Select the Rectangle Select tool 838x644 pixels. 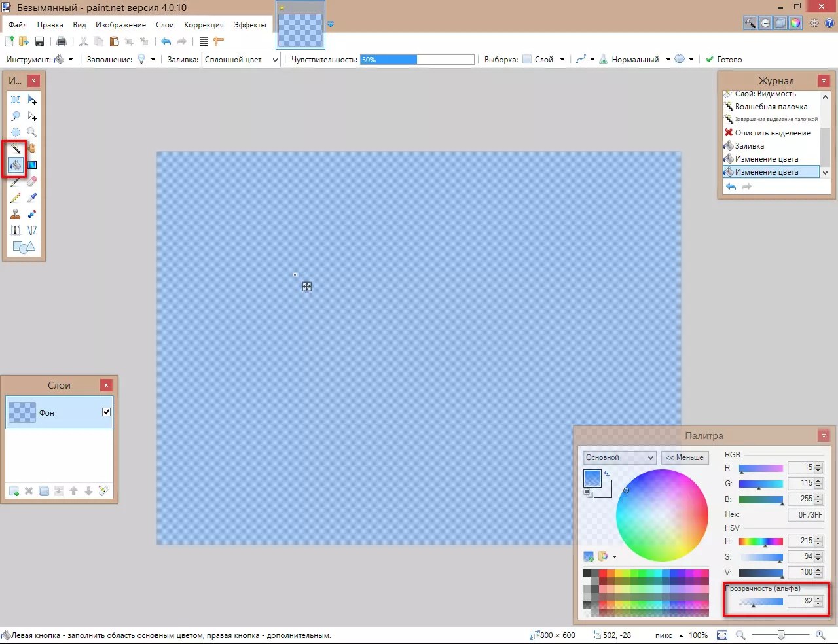coord(16,99)
